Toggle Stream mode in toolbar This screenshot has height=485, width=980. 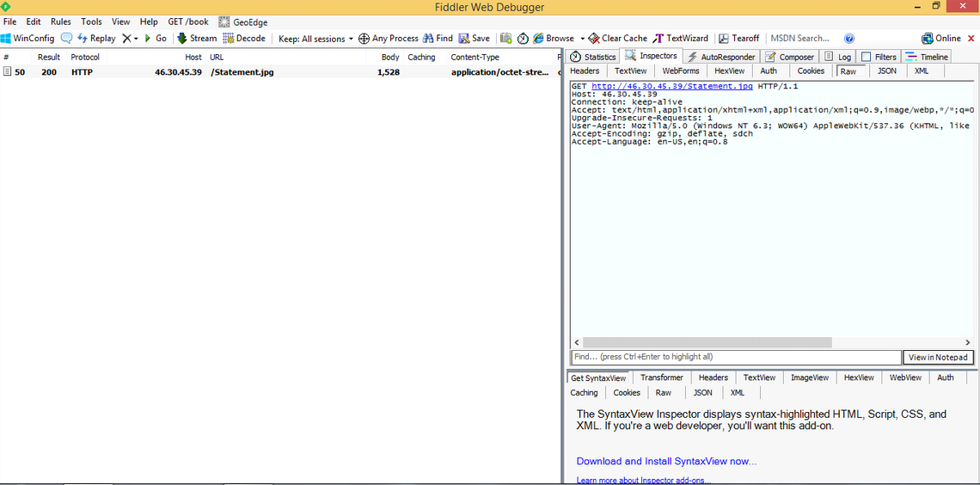(197, 39)
